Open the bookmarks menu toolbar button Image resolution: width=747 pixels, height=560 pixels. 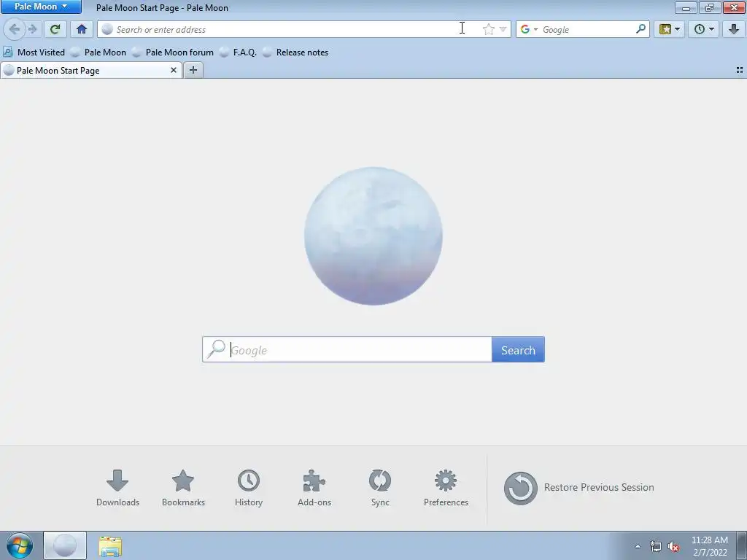point(670,29)
